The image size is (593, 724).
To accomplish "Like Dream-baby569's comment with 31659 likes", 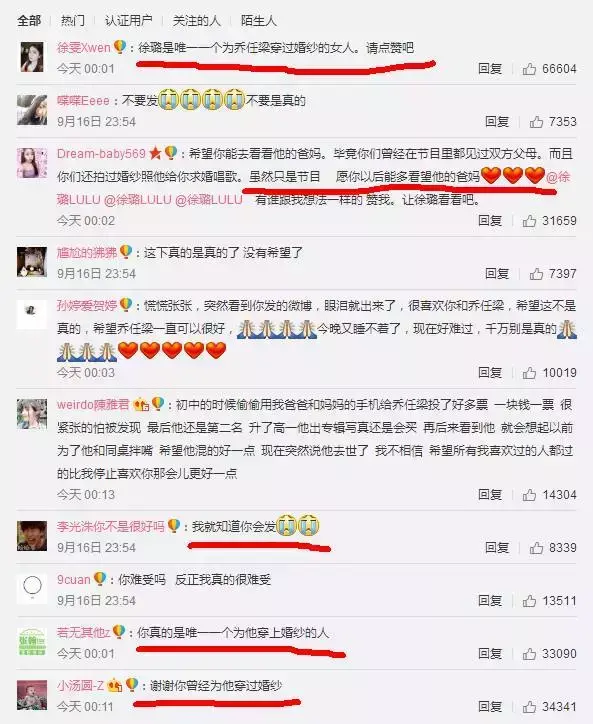I will pyautogui.click(x=529, y=221).
